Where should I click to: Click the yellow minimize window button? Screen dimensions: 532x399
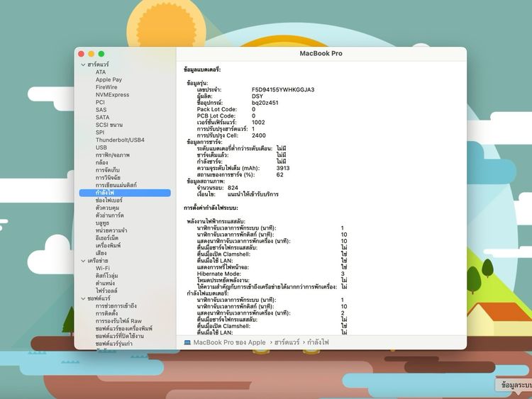[x=91, y=54]
